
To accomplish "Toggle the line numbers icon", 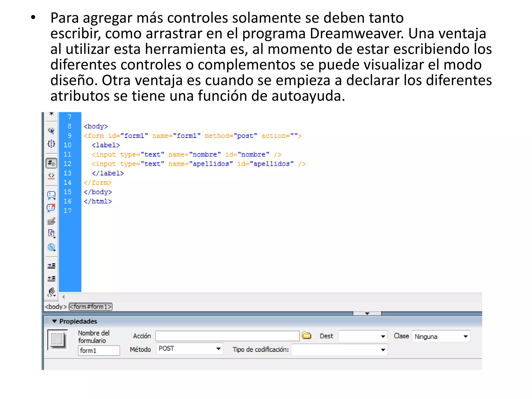I will point(51,163).
